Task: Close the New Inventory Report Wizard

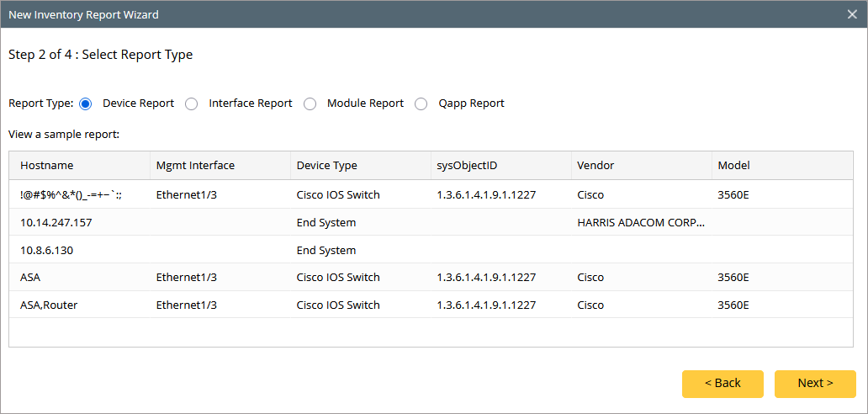Action: 852,14
